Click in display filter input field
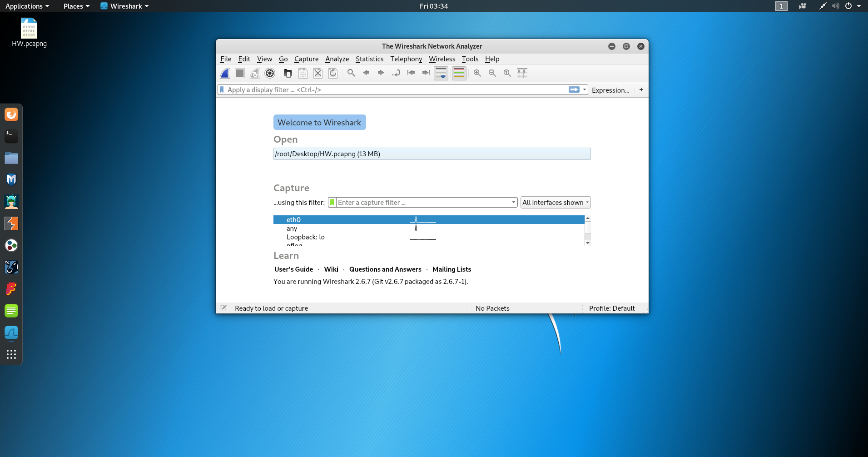 [397, 90]
